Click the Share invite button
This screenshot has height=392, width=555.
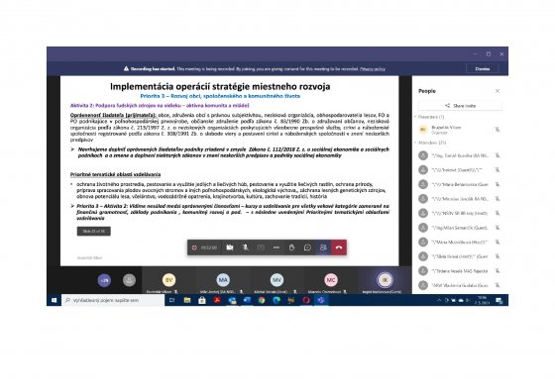point(460,106)
